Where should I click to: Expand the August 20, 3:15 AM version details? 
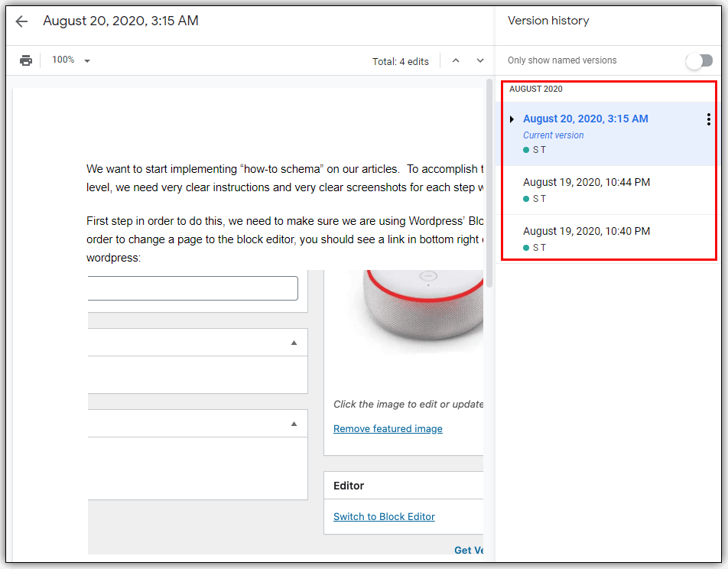point(512,119)
